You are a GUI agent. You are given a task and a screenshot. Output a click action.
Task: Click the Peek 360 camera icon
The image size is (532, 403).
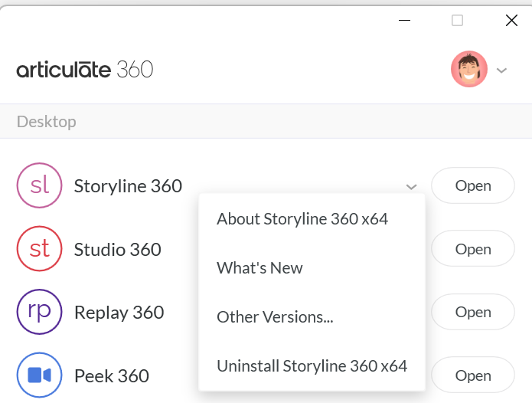[39, 375]
